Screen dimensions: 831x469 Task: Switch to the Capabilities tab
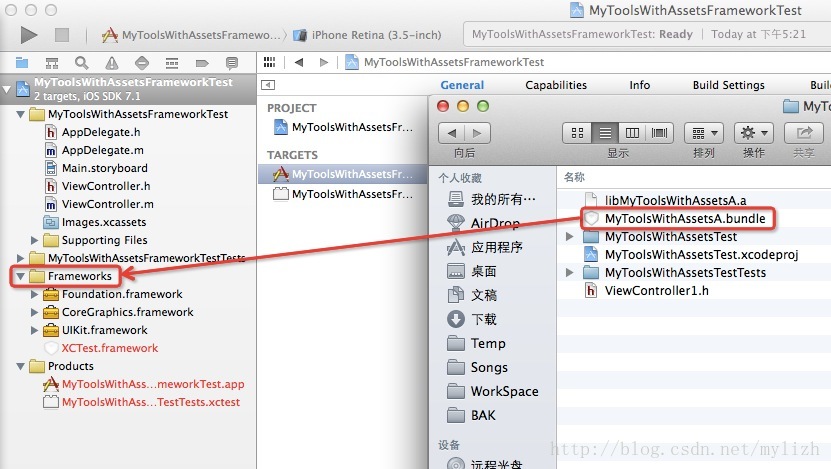[556, 85]
